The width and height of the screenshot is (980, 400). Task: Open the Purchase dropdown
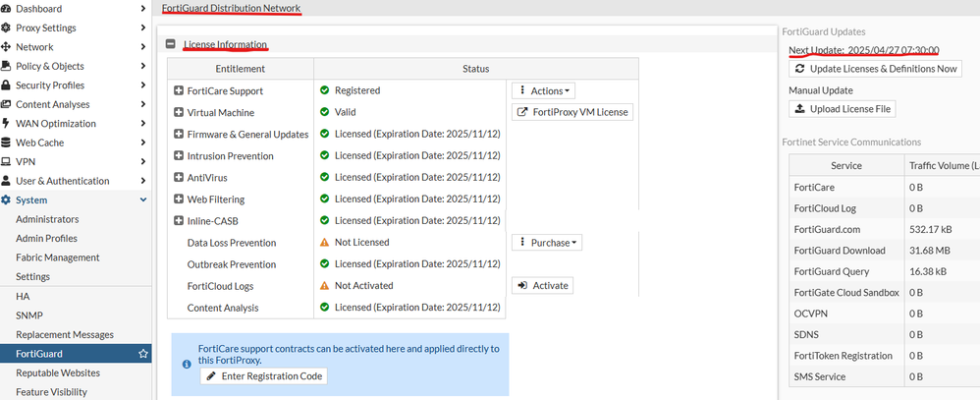pyautogui.click(x=546, y=242)
